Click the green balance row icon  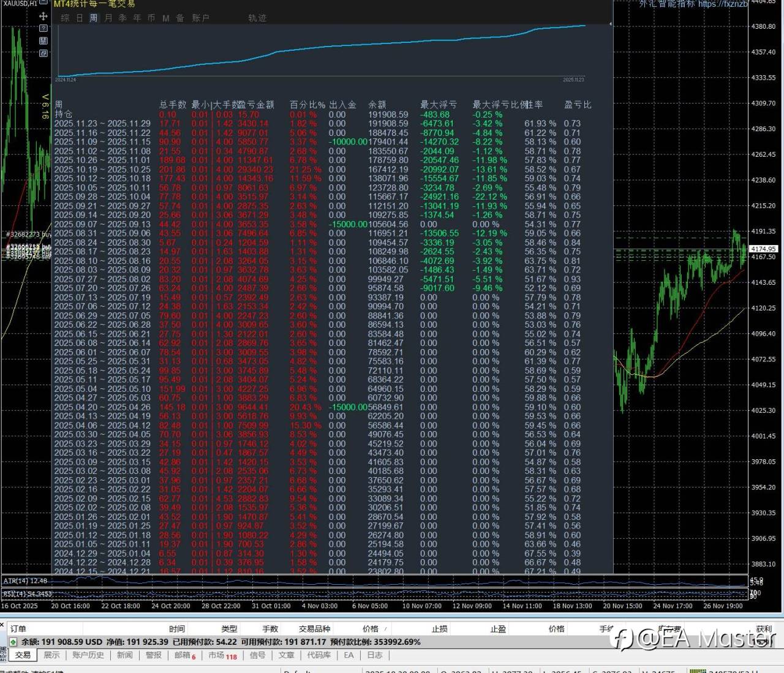[13, 642]
